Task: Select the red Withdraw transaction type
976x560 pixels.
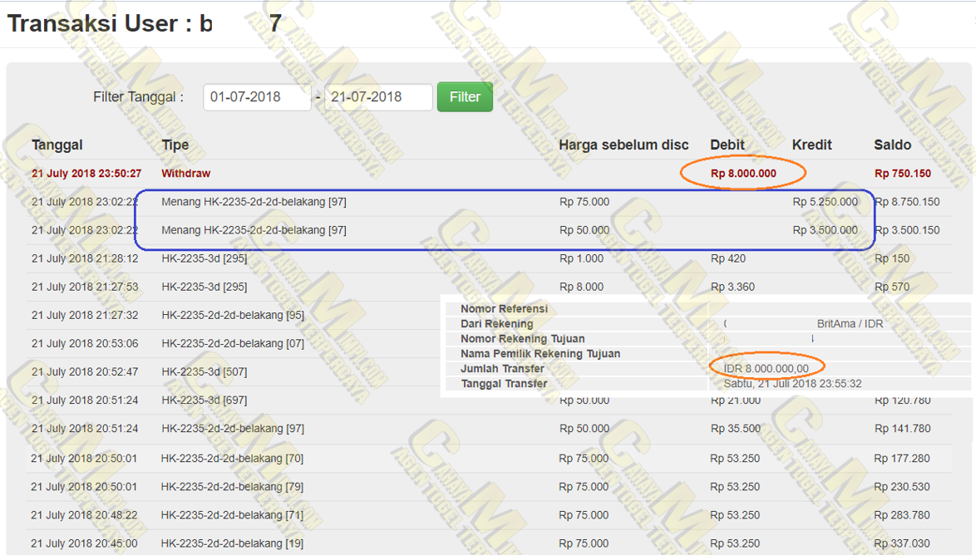Action: click(186, 174)
